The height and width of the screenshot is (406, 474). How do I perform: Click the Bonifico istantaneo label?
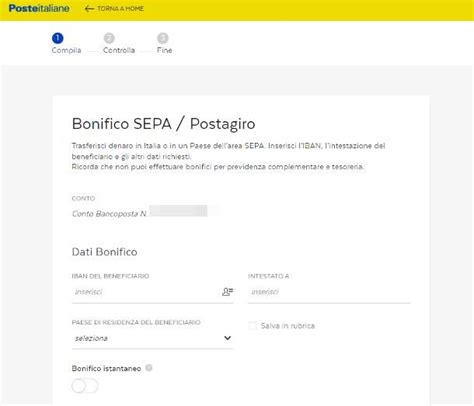click(x=106, y=368)
